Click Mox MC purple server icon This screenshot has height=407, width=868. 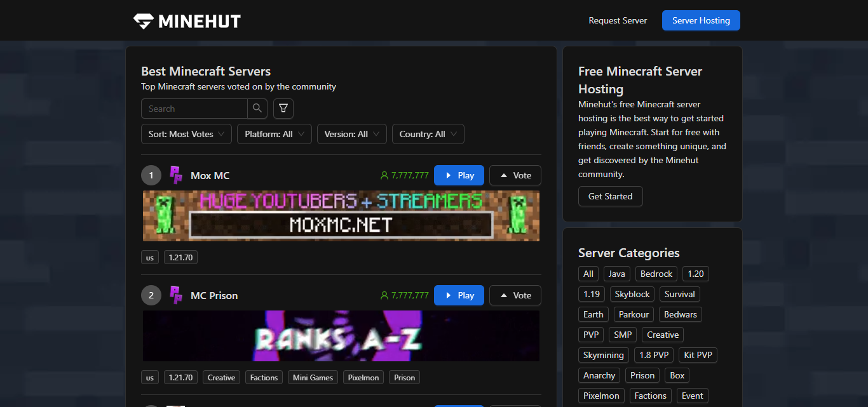click(x=176, y=175)
